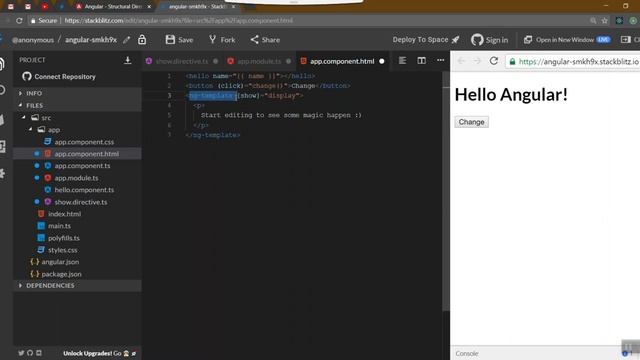Click the browser zoom magnifier icon
Viewport: 640px width, 360px height.
tap(593, 20)
